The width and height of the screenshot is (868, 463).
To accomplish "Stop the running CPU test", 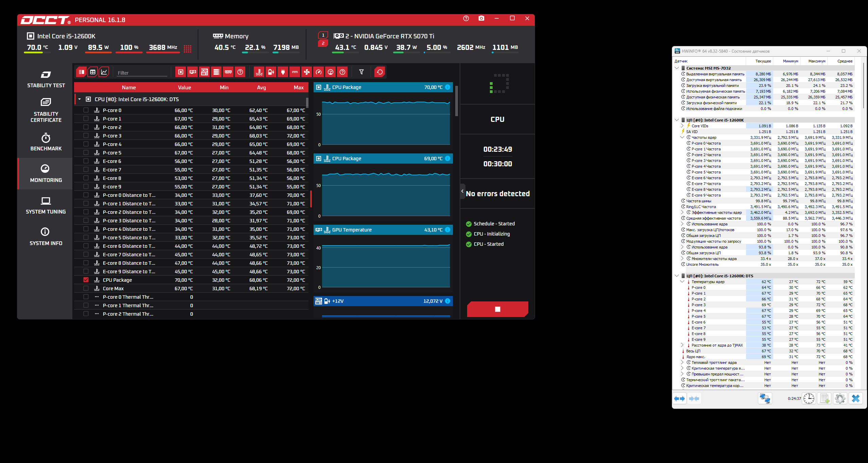I will 497,309.
